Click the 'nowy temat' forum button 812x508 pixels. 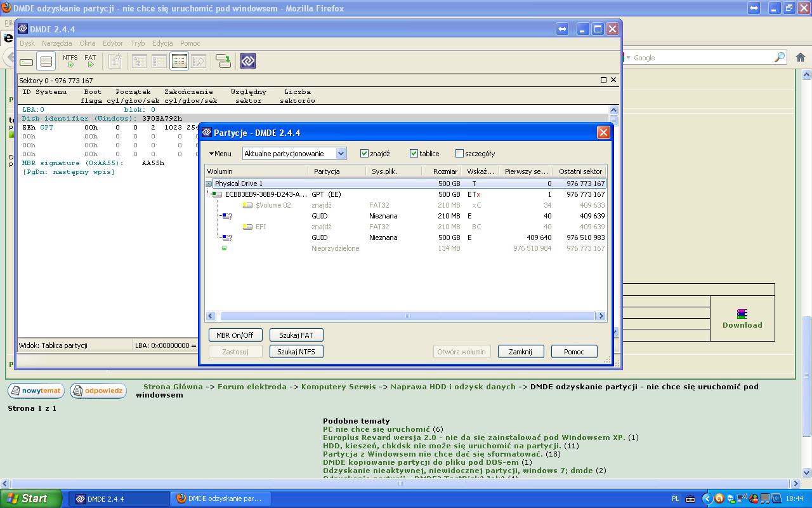[36, 391]
